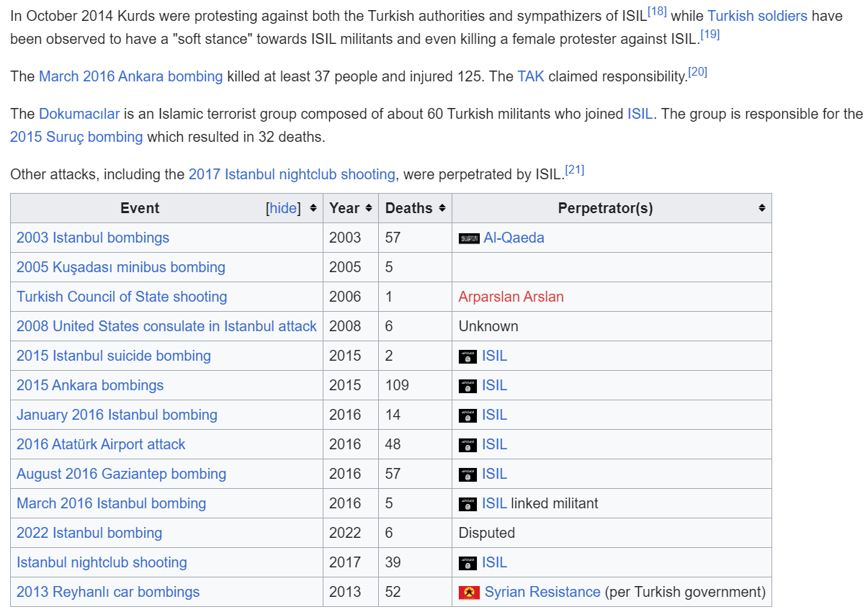Jump to citation [18]
The image size is (868, 612).
(657, 12)
